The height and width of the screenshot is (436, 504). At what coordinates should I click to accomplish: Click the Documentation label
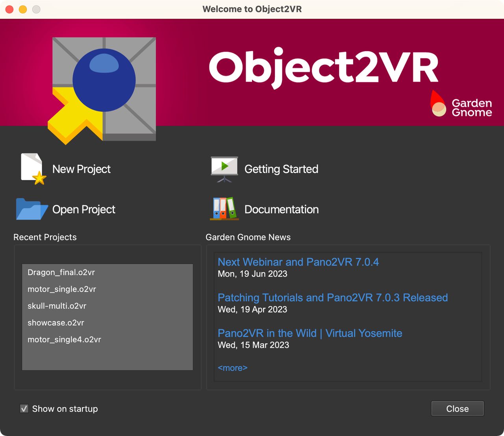click(281, 209)
